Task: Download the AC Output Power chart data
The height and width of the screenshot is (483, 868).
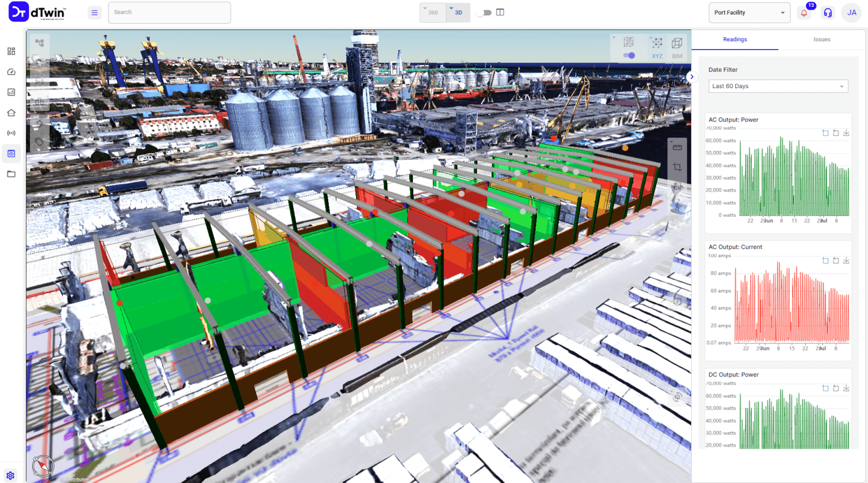Action: click(x=846, y=133)
